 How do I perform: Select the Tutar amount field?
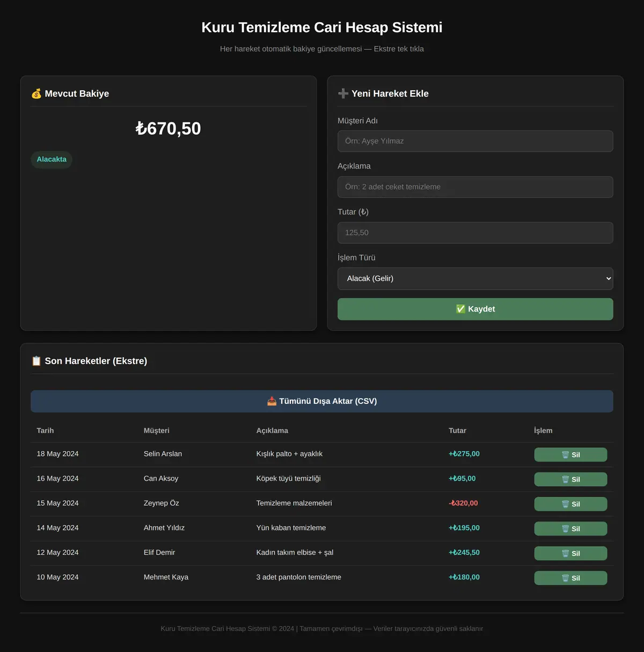click(x=475, y=233)
